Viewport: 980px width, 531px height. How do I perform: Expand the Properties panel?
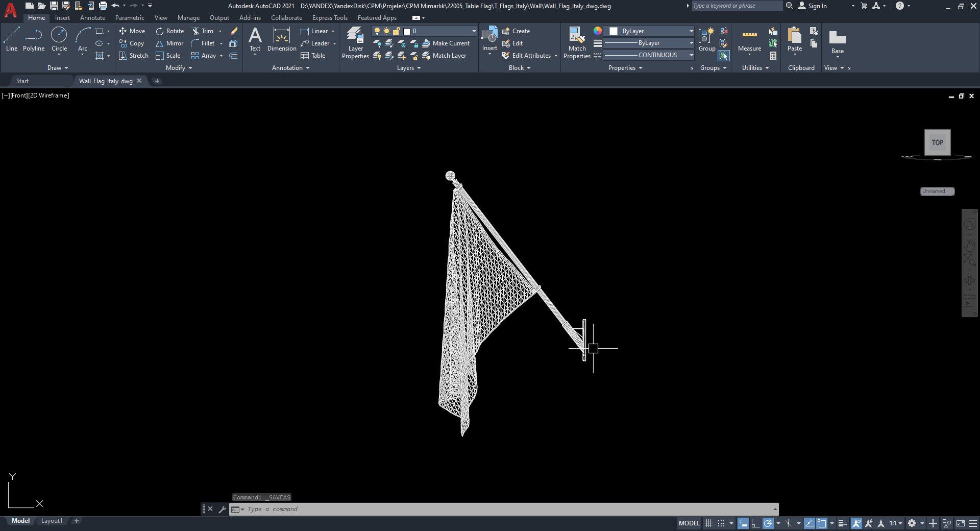pyautogui.click(x=625, y=68)
